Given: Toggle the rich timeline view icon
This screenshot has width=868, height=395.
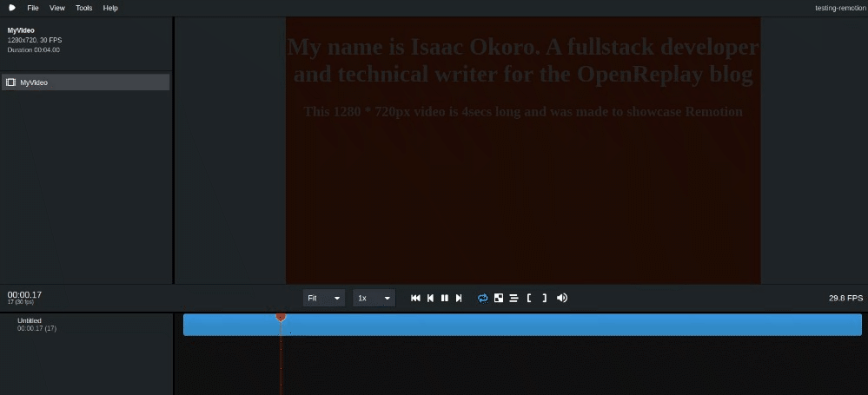Looking at the screenshot, I should [x=514, y=298].
